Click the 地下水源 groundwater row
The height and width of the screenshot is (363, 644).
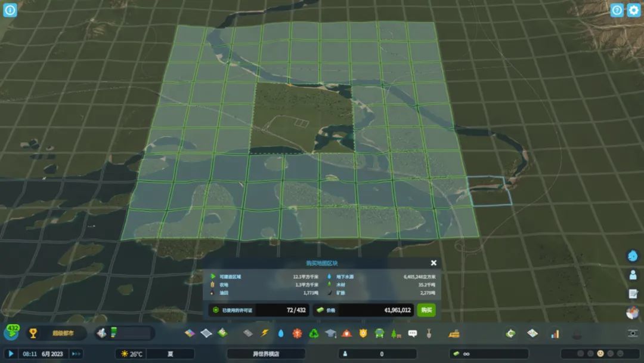click(x=382, y=276)
